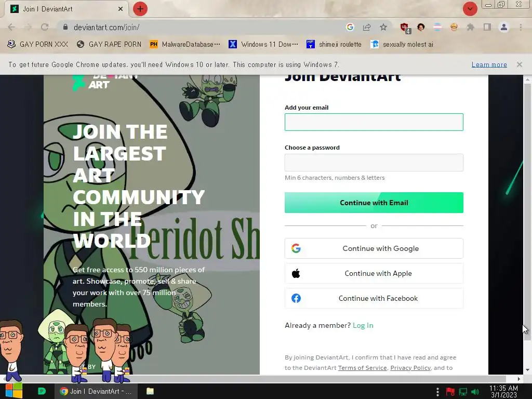
Task: Open the Extensions puzzle piece menu
Action: click(x=471, y=27)
